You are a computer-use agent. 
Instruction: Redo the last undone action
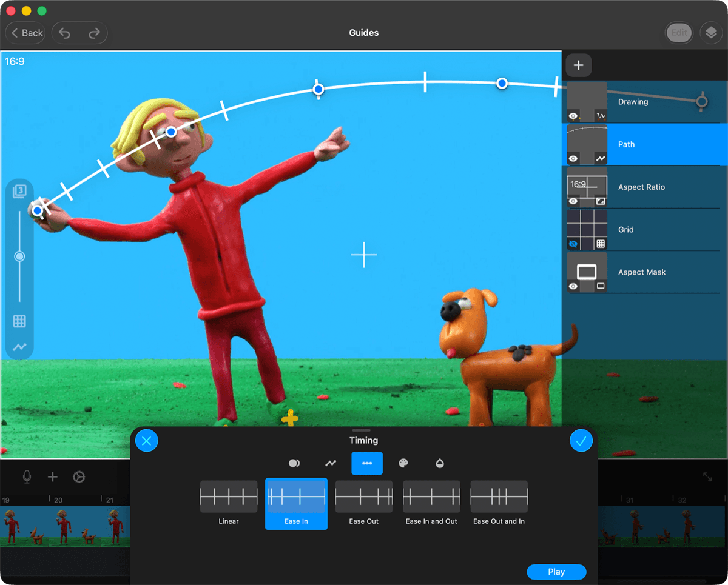pos(94,33)
